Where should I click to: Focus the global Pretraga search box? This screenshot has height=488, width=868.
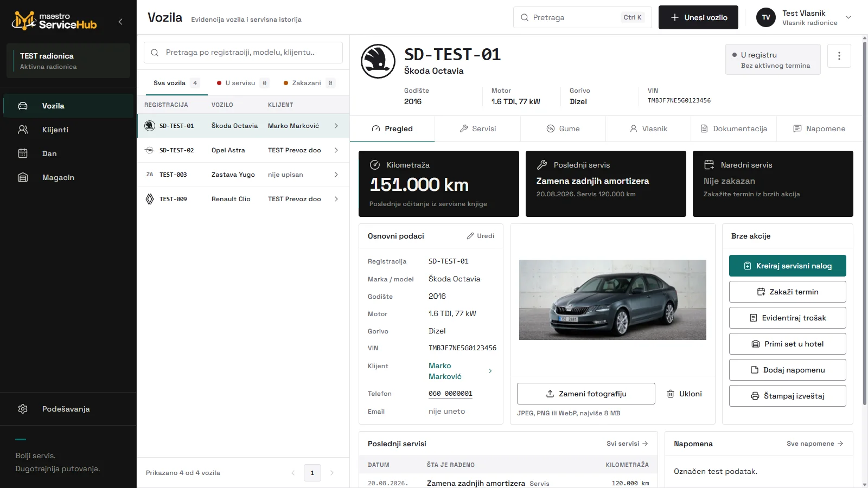pyautogui.click(x=582, y=17)
